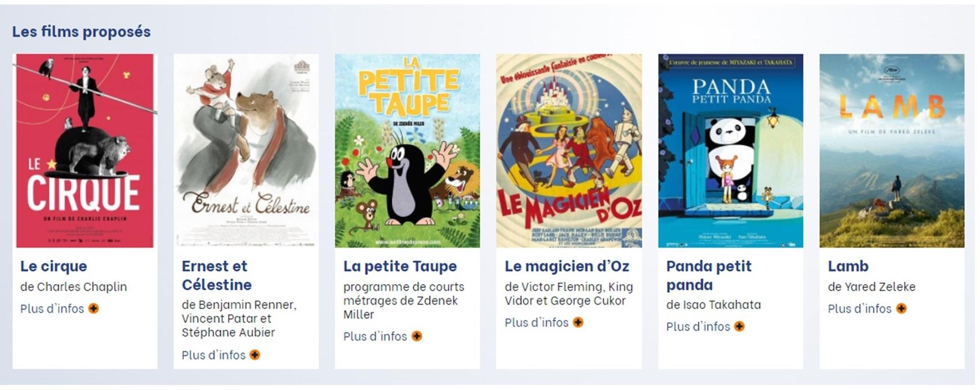Click the plus icon under Ernest et Célestine
The image size is (980, 390).
coord(255,355)
